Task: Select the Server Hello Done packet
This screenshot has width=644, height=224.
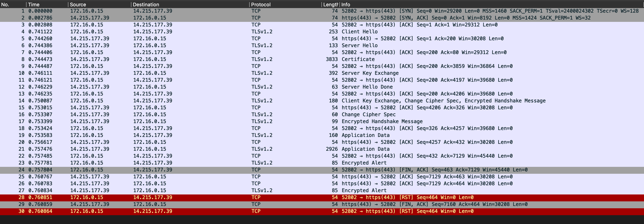Action: (367, 87)
